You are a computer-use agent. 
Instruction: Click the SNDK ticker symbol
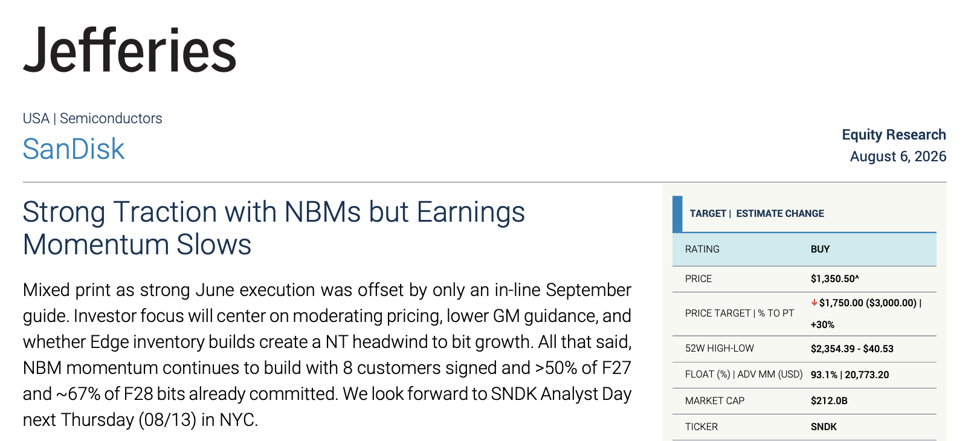point(824,427)
